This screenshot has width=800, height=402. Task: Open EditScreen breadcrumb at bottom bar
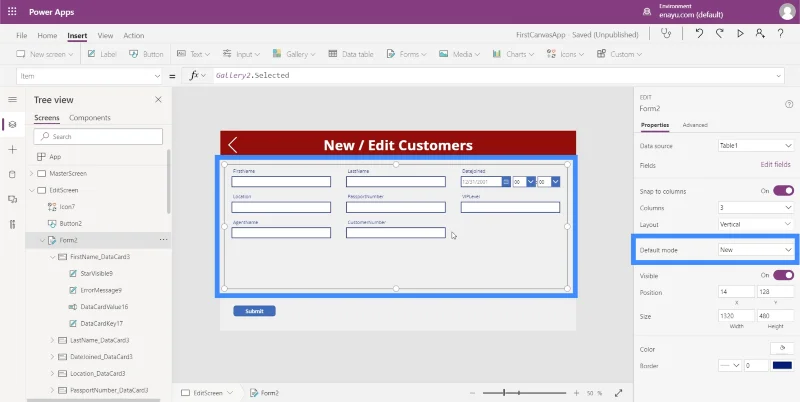click(208, 393)
